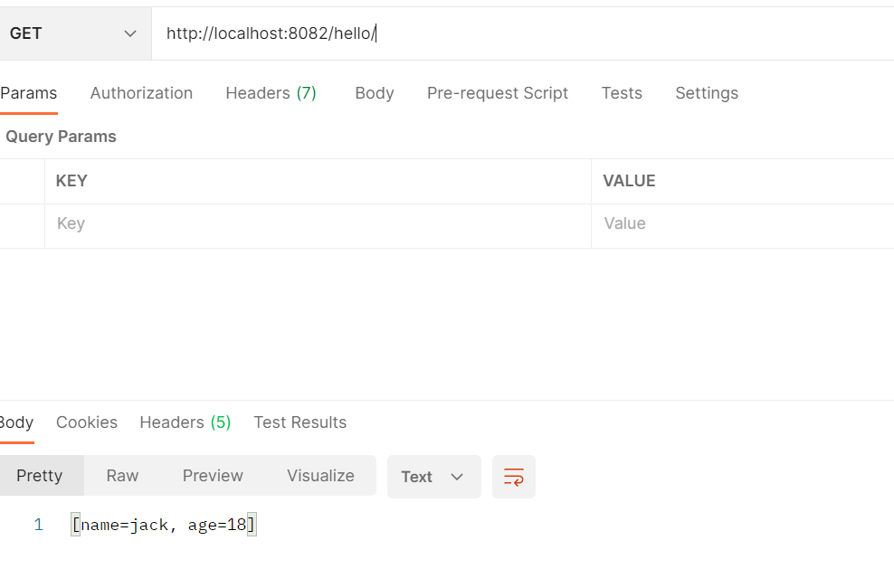View response Headers (5) tab
The image size is (894, 588).
tap(185, 422)
